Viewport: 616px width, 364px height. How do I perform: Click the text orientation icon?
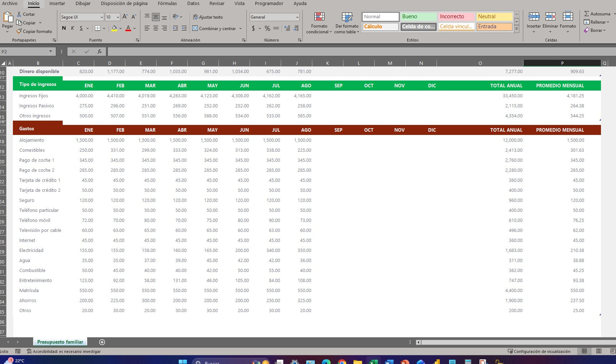point(175,17)
